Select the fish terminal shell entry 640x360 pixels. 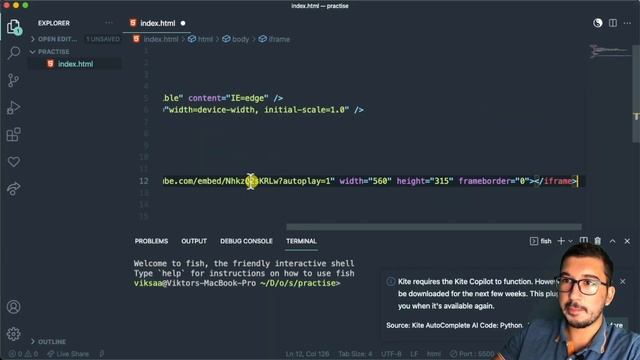pyautogui.click(x=540, y=241)
